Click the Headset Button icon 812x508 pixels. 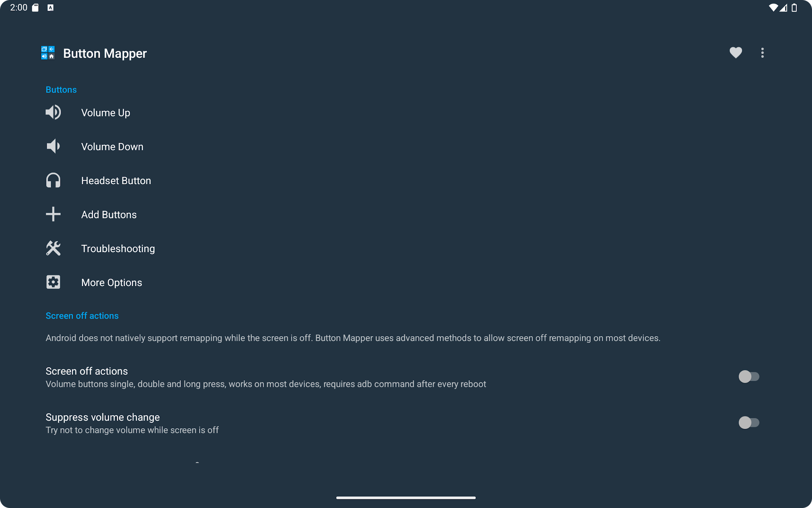53,180
